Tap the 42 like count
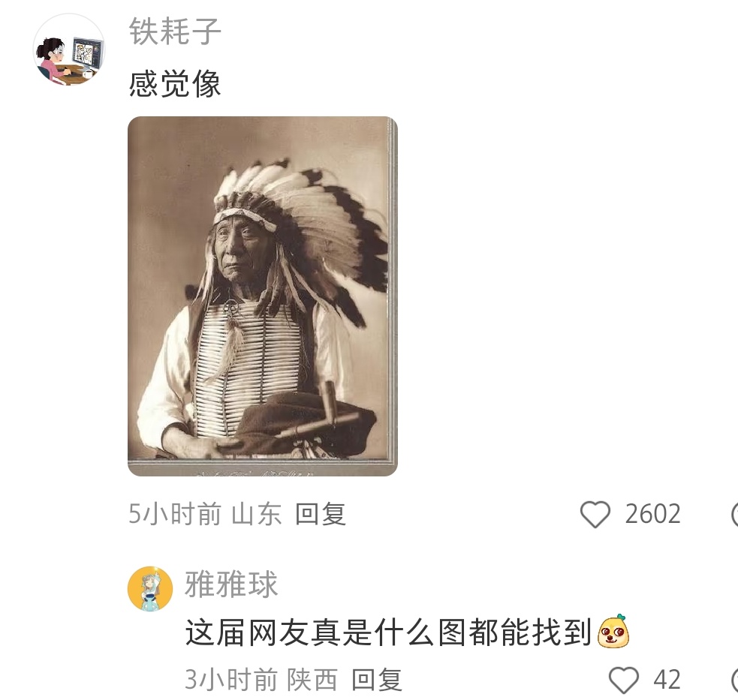 667,680
